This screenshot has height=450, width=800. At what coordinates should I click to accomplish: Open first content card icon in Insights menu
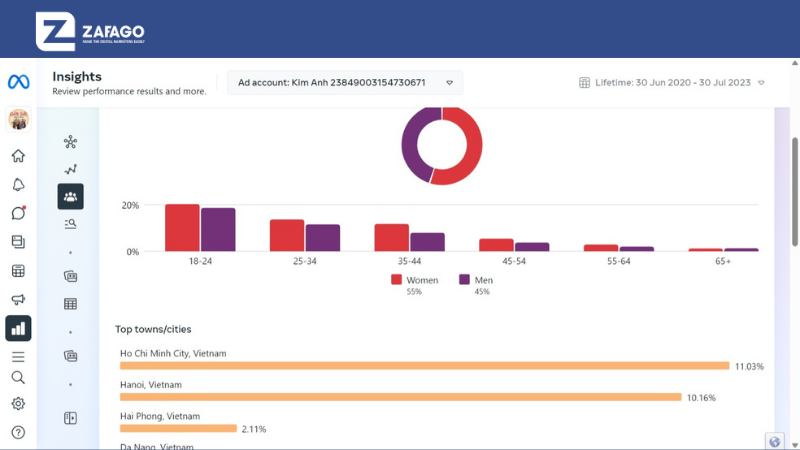pos(70,277)
